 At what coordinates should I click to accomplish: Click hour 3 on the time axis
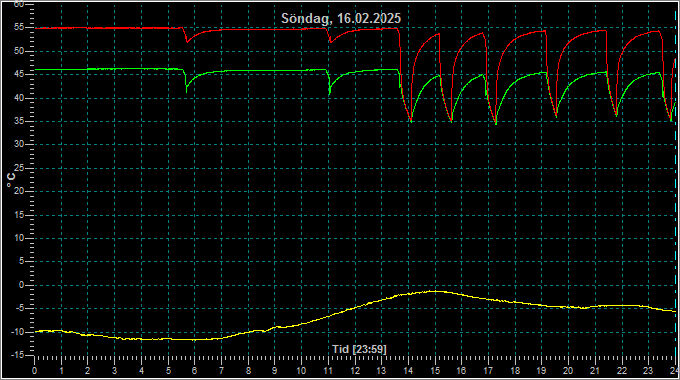pos(114,371)
